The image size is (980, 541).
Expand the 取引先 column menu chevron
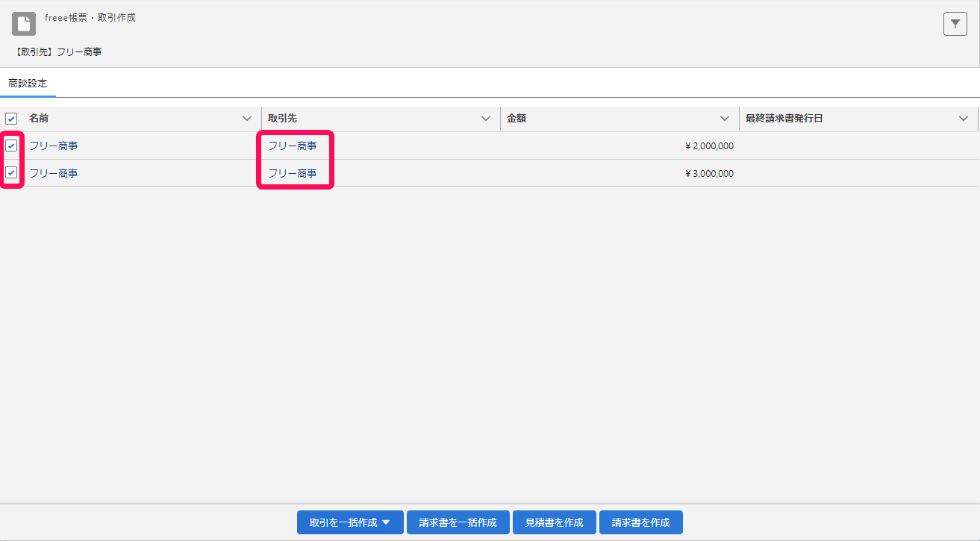486,119
